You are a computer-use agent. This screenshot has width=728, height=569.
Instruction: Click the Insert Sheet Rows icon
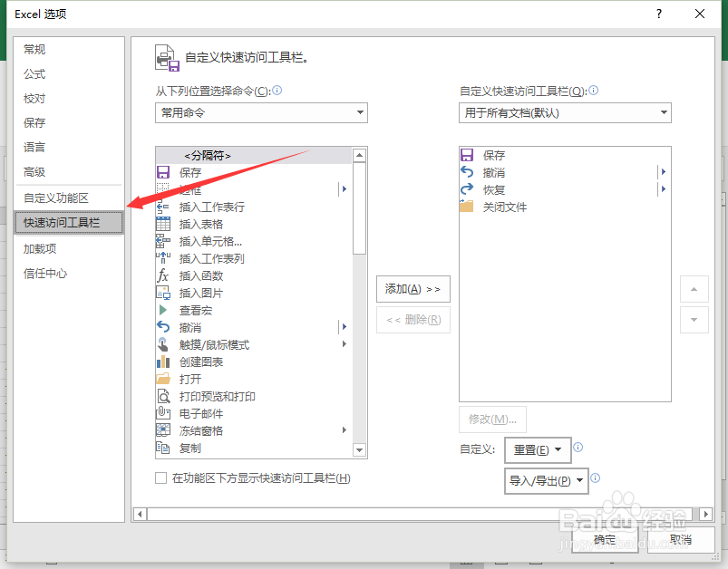click(x=163, y=207)
